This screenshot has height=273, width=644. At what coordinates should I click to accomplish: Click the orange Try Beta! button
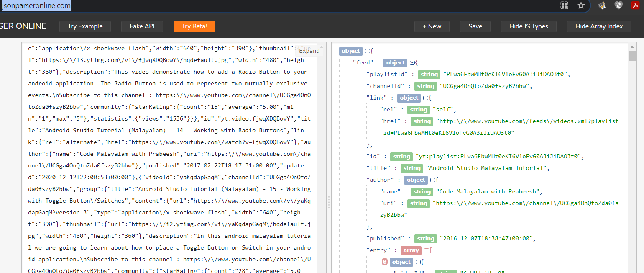194,26
